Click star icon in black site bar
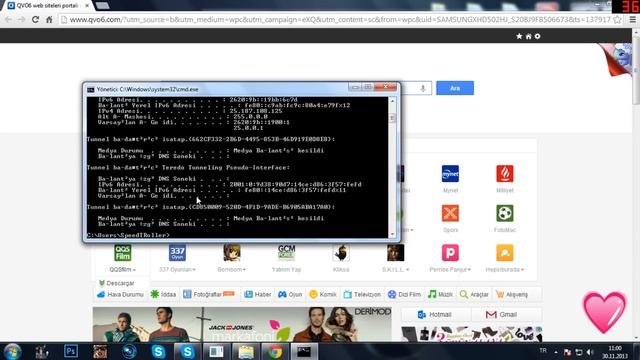This screenshot has height=360, width=640. pyautogui.click(x=519, y=36)
